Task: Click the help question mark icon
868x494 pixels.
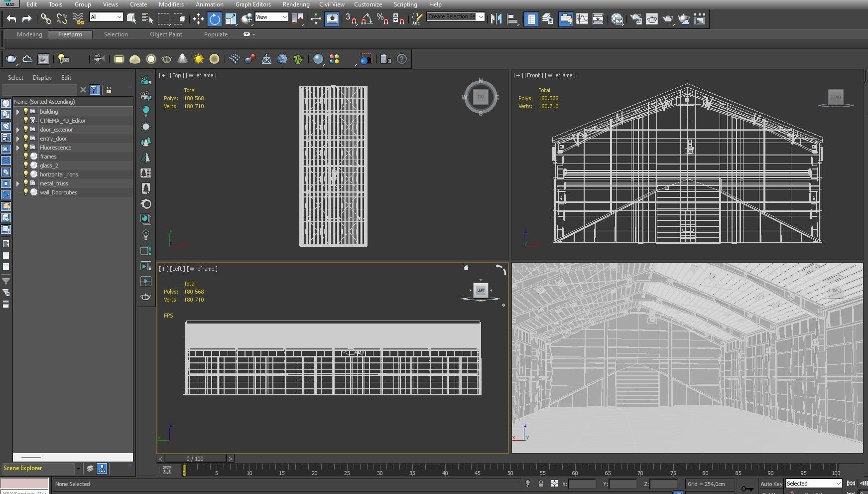Action: (x=402, y=59)
